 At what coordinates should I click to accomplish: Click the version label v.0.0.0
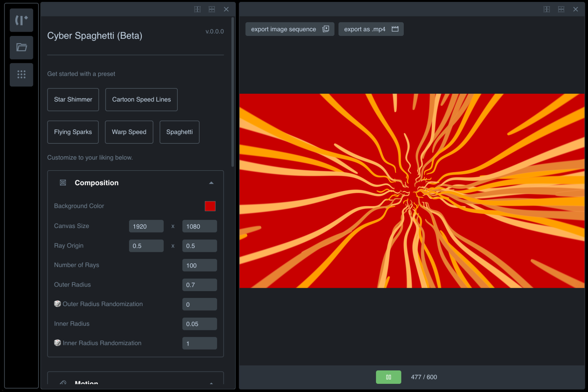tap(215, 32)
